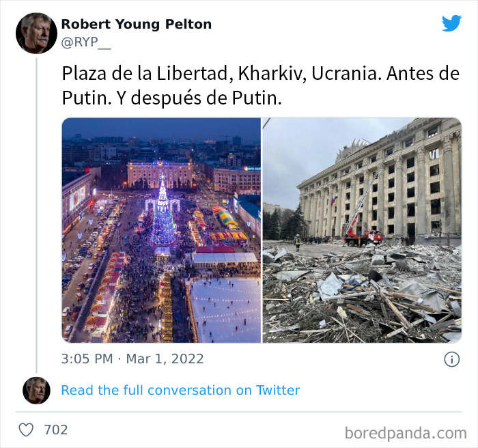
Task: View the damaged building rubble photo
Action: 362,230
